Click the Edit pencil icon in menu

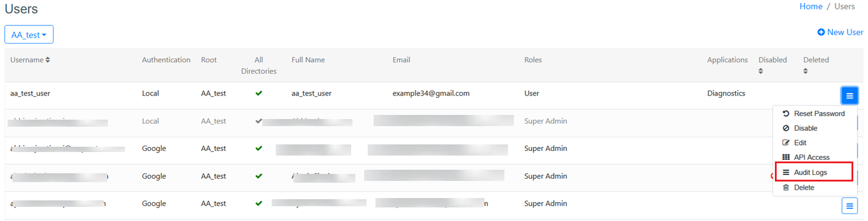coord(786,143)
